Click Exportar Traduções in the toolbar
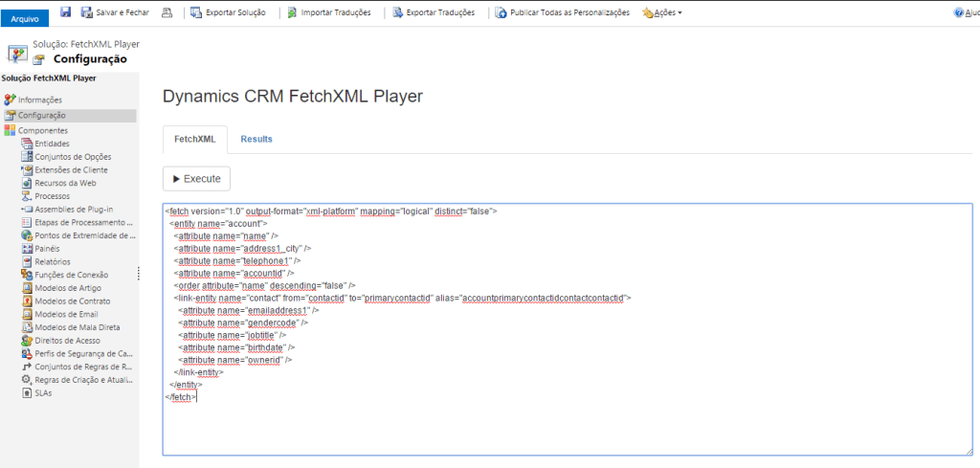This screenshot has height=468, width=980. tap(434, 12)
